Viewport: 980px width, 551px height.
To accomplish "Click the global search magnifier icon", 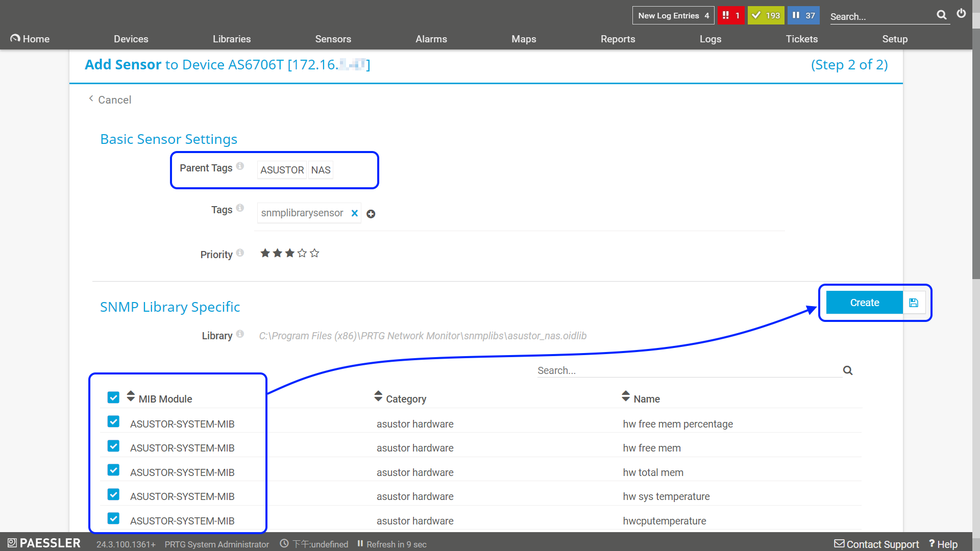I will click(x=942, y=15).
